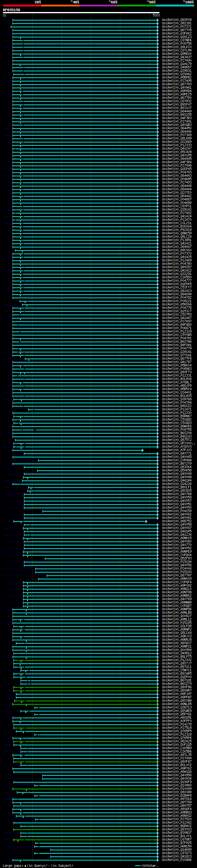Open hit UniRef100_Q9M600
The width and height of the screenshot is (197, 868).
[x=177, y=54]
